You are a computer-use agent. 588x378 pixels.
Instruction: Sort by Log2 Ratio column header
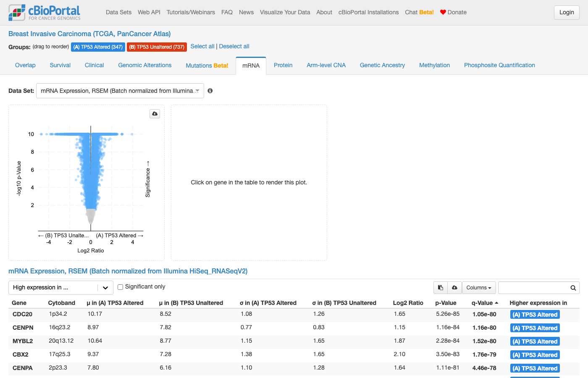(408, 303)
